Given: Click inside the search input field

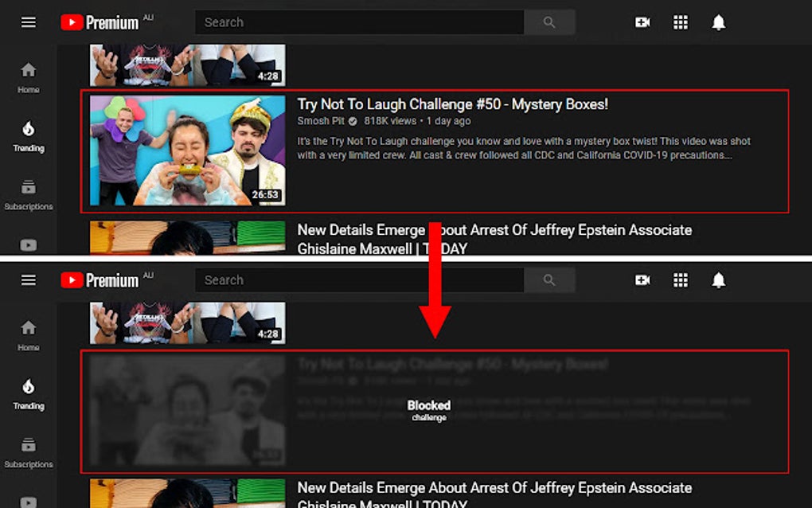Looking at the screenshot, I should coord(358,22).
